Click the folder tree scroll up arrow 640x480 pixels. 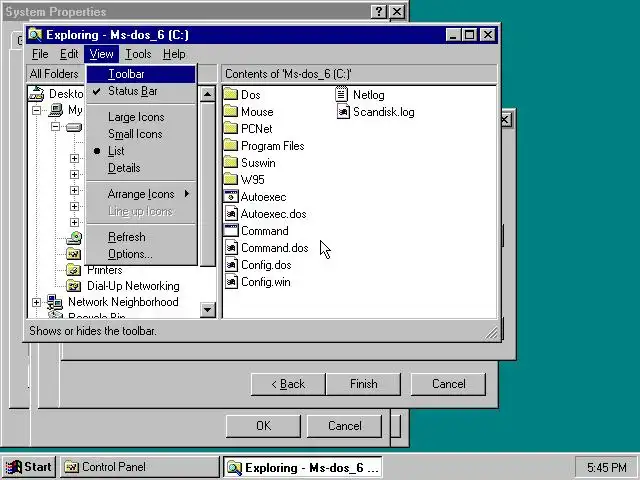(x=207, y=94)
